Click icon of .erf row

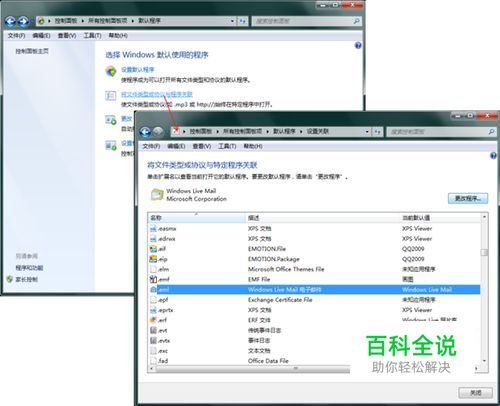[x=153, y=320]
